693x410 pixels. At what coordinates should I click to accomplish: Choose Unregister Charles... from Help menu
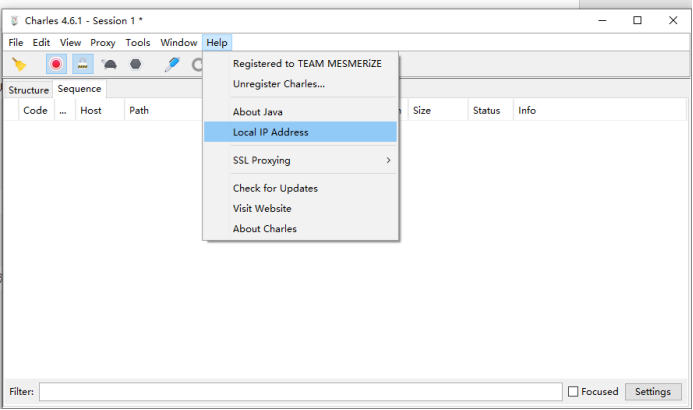[301, 84]
